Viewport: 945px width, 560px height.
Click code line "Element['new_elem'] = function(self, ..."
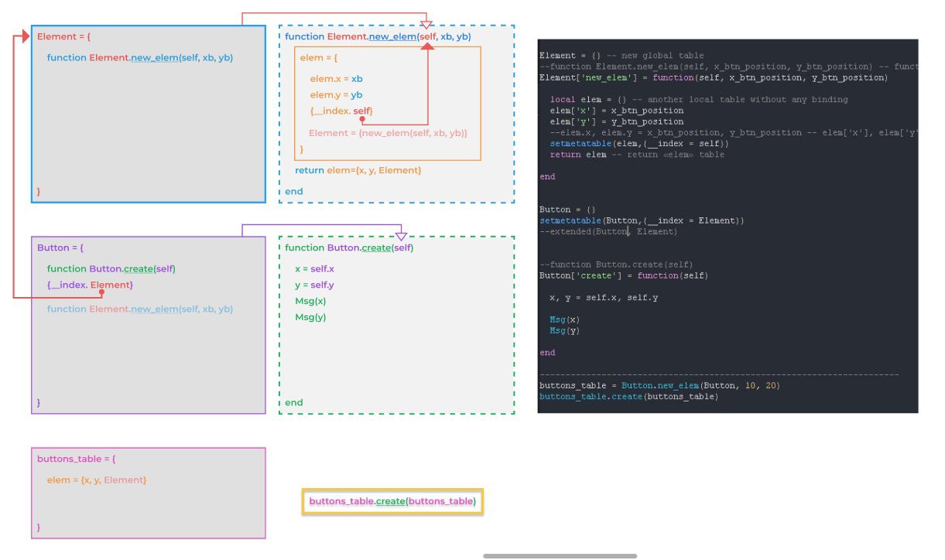pos(713,77)
